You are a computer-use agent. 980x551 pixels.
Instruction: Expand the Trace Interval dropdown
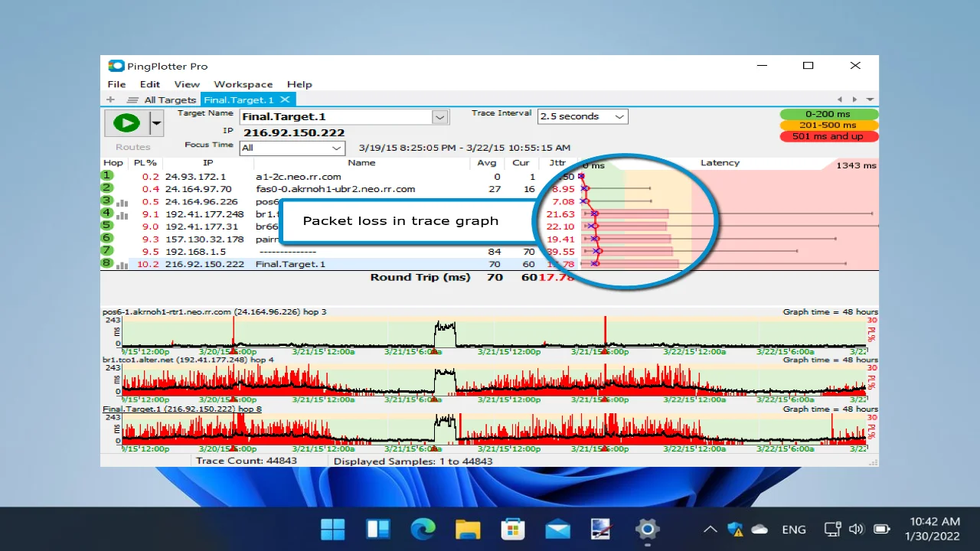[619, 117]
